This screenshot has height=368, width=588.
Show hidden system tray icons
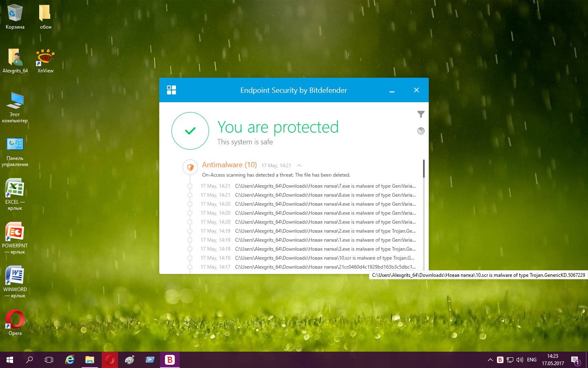click(490, 360)
